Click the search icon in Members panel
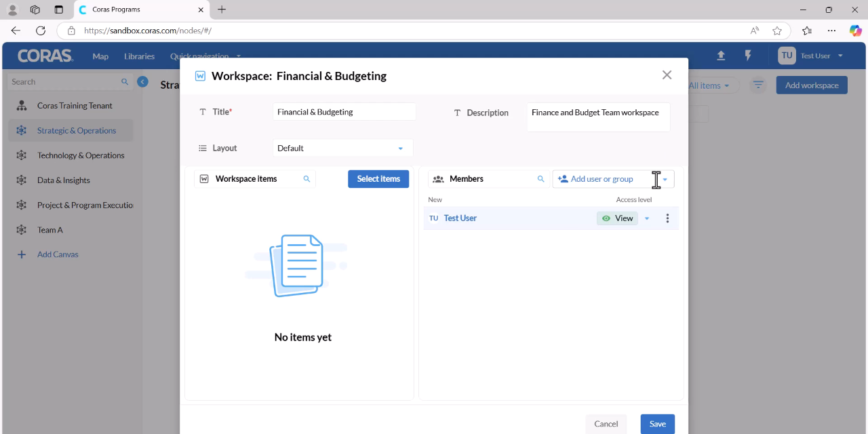Viewport: 868px width, 434px height. pyautogui.click(x=541, y=179)
